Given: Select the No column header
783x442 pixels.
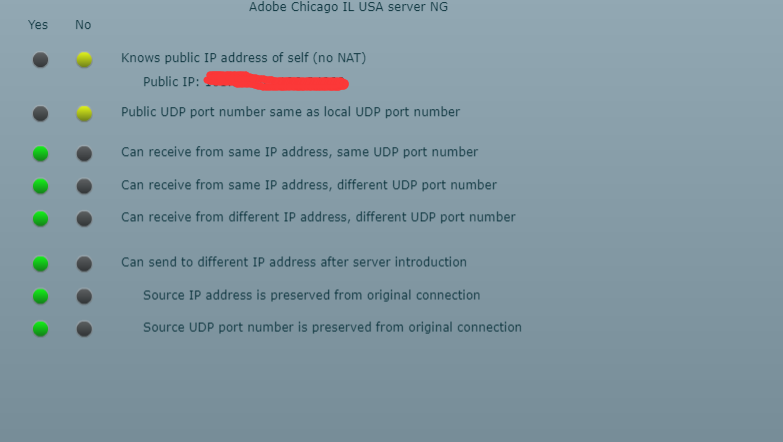Looking at the screenshot, I should pyautogui.click(x=83, y=25).
